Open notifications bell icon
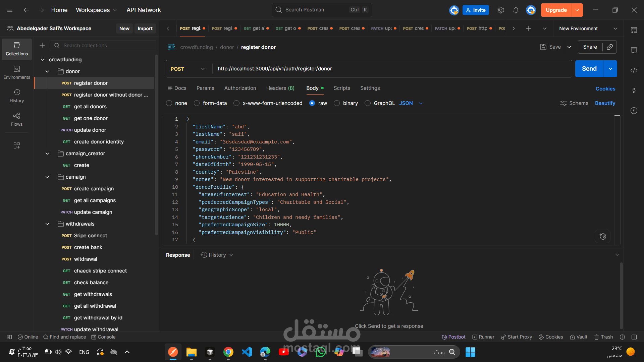644x362 pixels. click(x=516, y=10)
